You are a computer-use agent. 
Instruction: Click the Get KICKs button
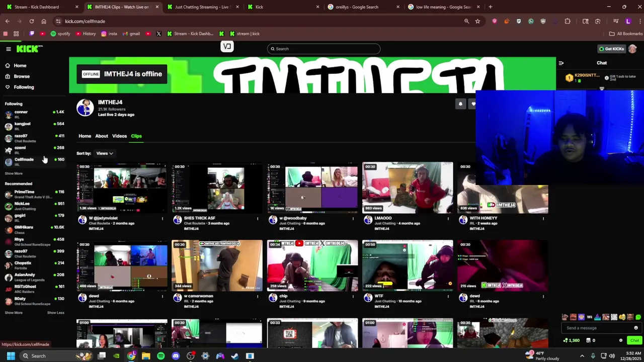(611, 49)
